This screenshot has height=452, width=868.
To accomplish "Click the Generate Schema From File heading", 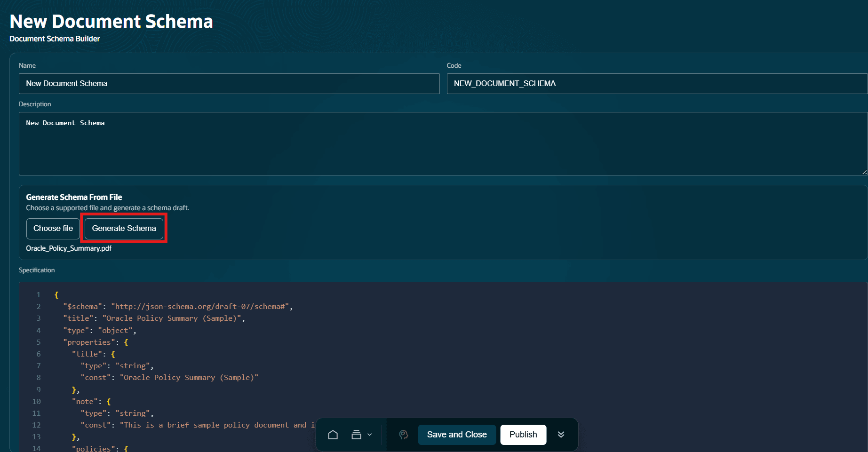I will 74,197.
